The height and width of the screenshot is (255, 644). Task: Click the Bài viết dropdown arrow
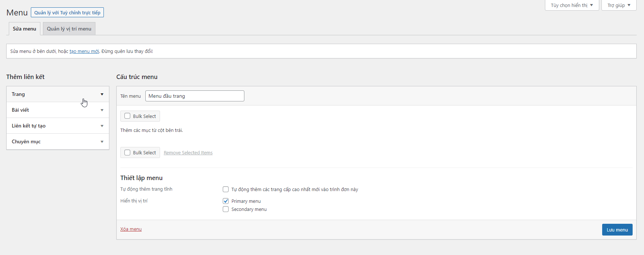(102, 110)
